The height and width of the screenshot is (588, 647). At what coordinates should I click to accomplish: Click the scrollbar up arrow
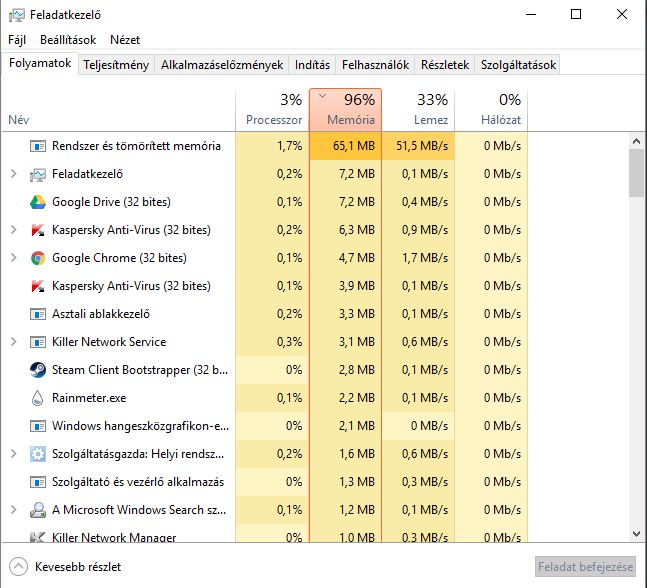(636, 141)
